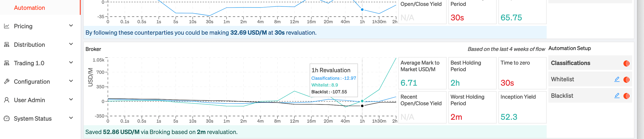The image size is (644, 139).
Task: Expand the User Admin menu chevron
Action: (x=71, y=99)
